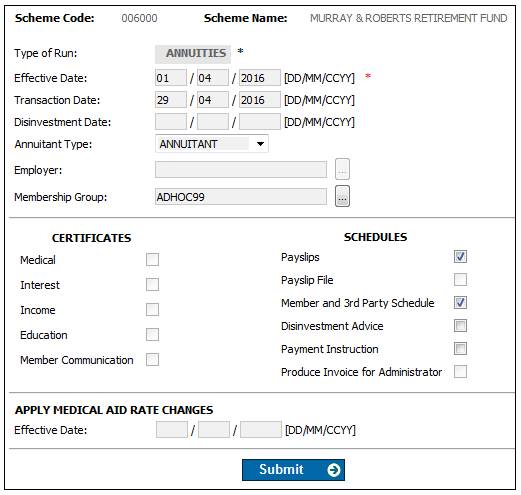
Task: Open the Membership Group lookup ellipsis button
Action: (x=342, y=196)
